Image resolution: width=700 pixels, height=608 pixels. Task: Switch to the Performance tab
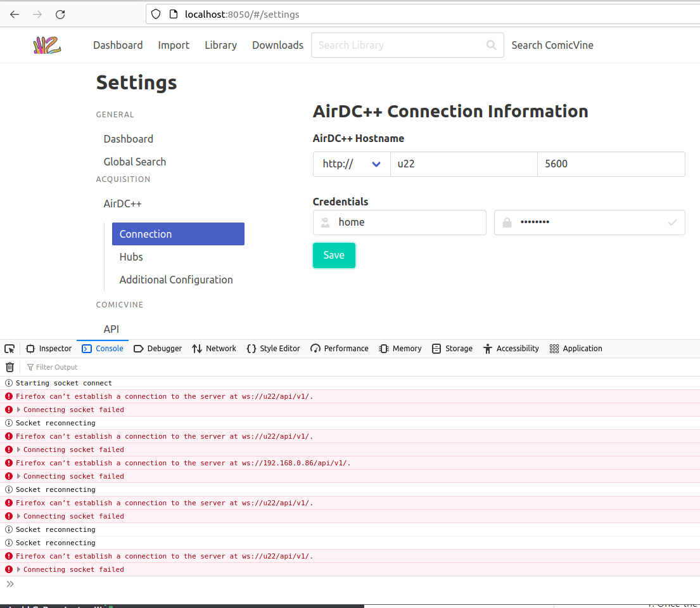(x=340, y=349)
